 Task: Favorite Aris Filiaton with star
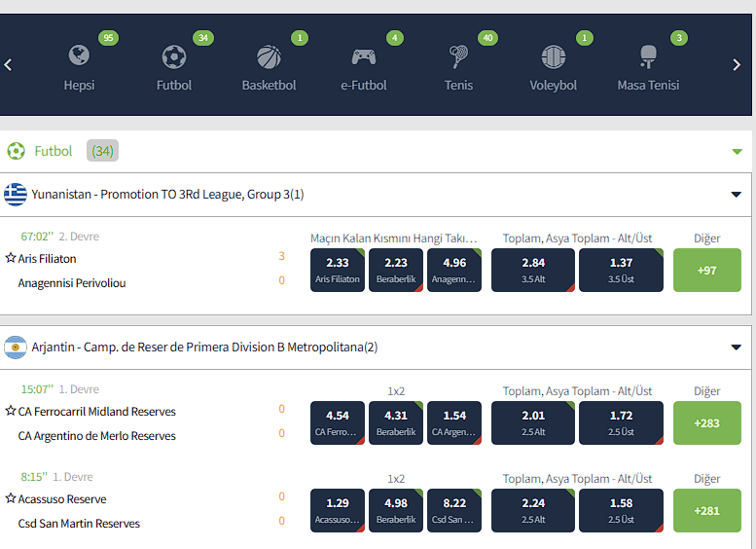click(x=11, y=259)
